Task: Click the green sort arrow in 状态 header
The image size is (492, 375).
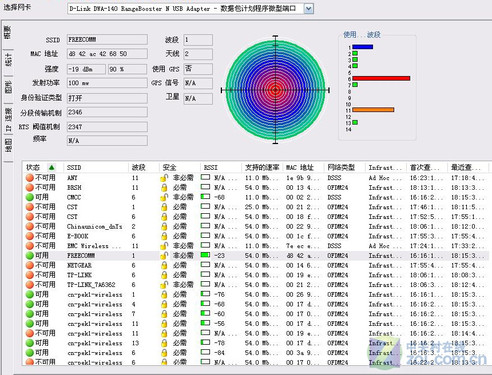Action: tap(51, 167)
